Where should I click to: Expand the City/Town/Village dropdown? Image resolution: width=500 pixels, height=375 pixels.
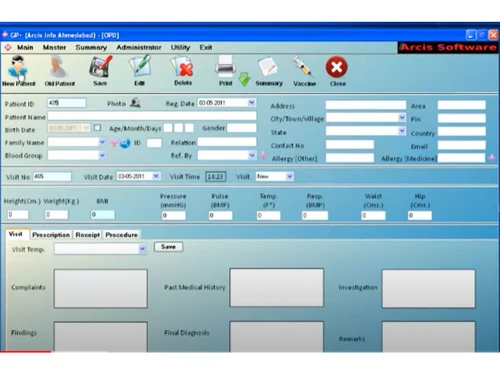402,118
